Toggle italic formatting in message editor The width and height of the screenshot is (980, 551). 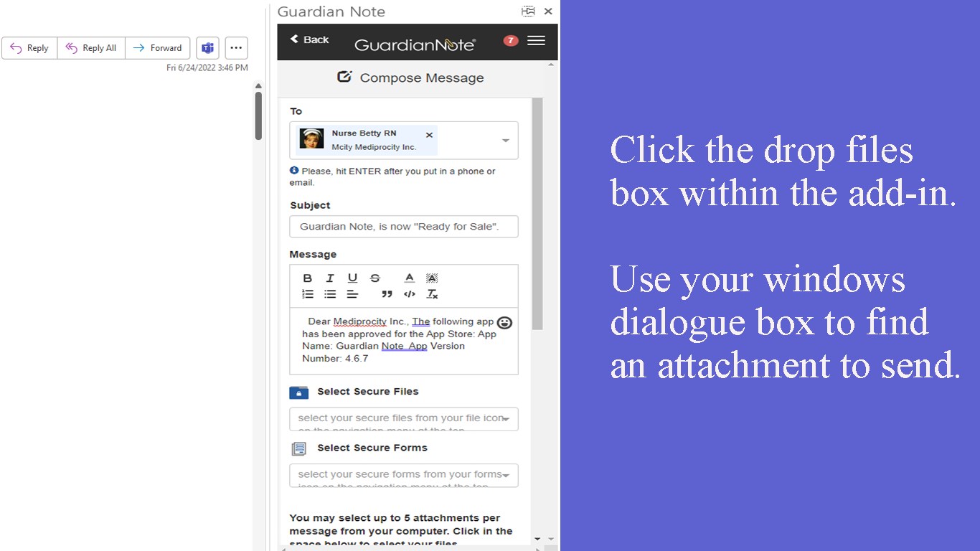pos(330,278)
